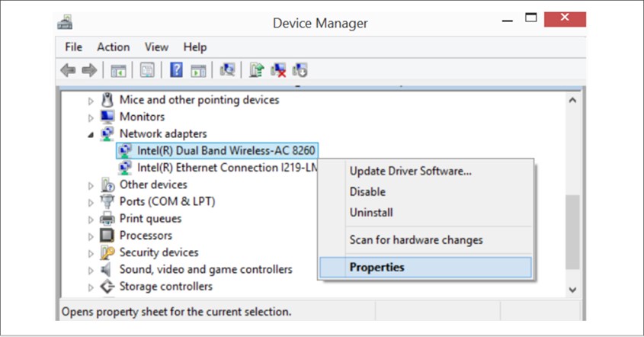Click the port icon beside Ports (COM & LPT)
This screenshot has width=644, height=337.
[x=107, y=201]
